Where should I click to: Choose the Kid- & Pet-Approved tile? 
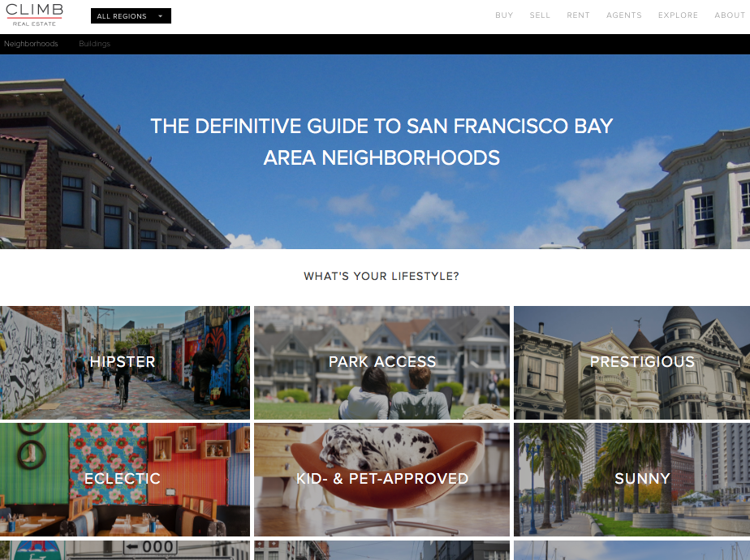coord(381,479)
